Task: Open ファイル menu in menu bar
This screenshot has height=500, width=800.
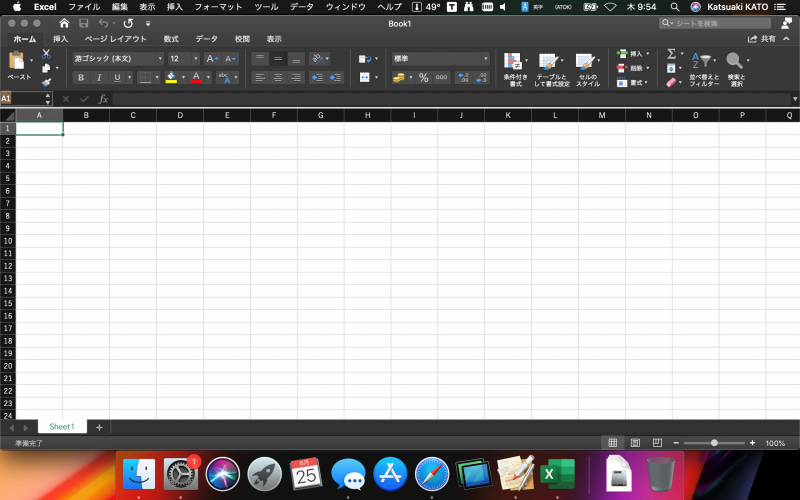Action: pyautogui.click(x=84, y=7)
